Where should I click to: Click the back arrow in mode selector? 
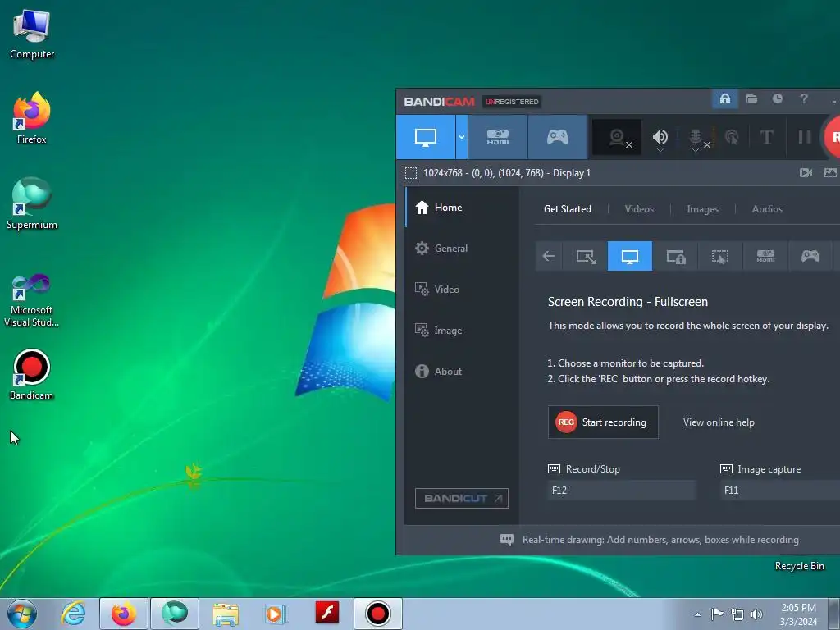tap(549, 256)
